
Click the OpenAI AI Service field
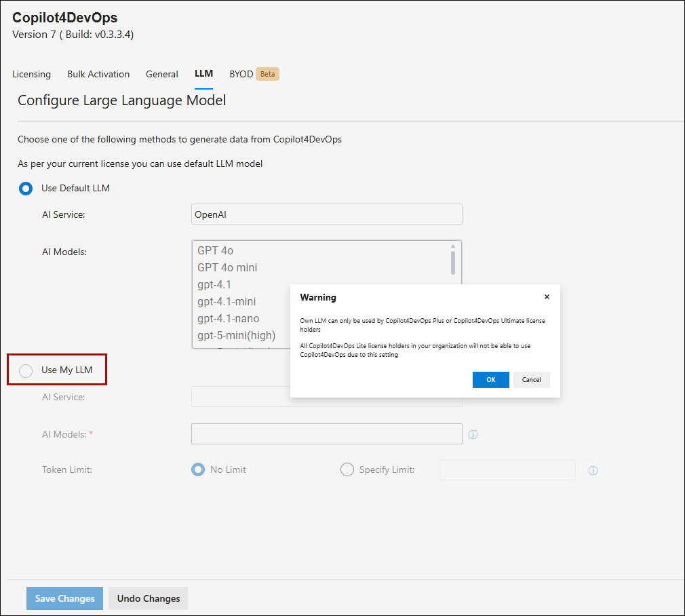(326, 214)
